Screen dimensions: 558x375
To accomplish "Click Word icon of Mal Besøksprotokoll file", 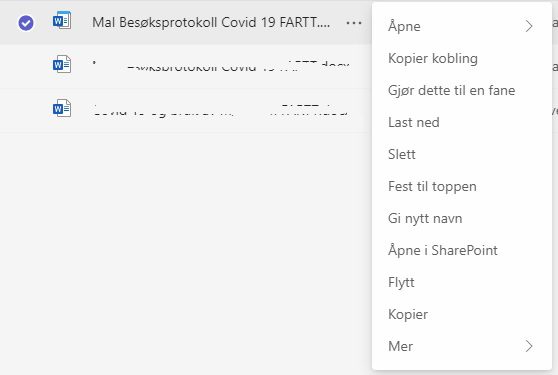I will click(62, 21).
